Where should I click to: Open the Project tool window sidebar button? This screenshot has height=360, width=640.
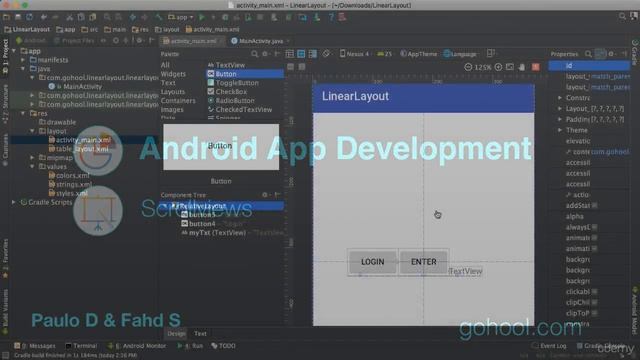click(x=5, y=56)
